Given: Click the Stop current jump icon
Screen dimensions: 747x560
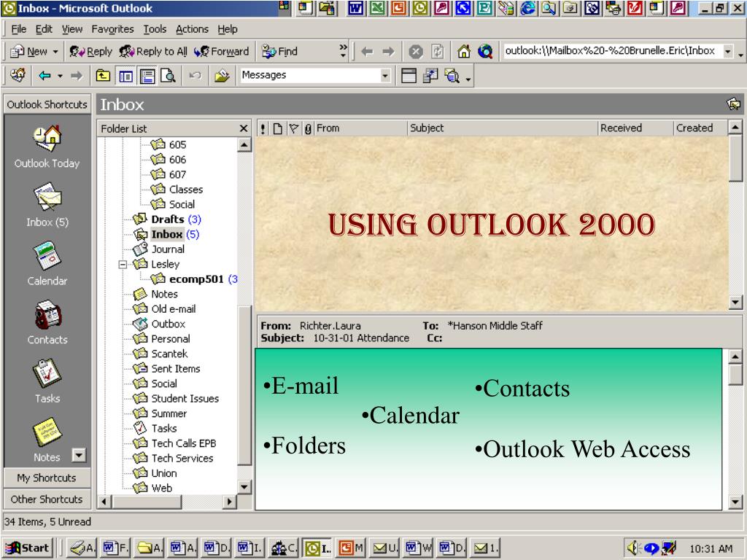Looking at the screenshot, I should coord(415,52).
